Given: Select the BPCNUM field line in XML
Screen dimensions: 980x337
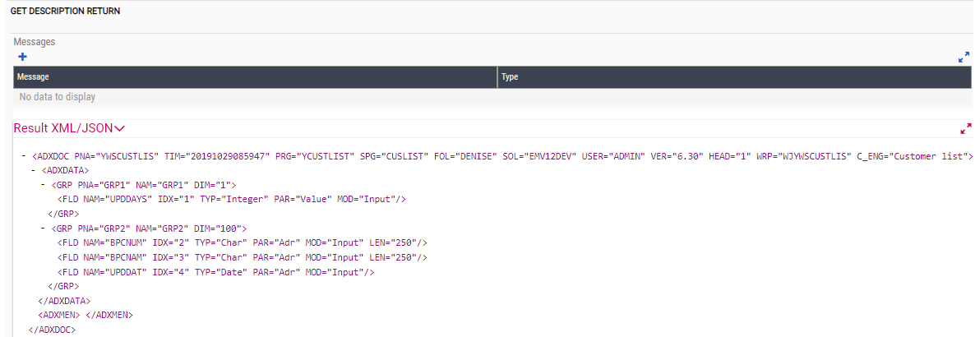Looking at the screenshot, I should [x=243, y=242].
